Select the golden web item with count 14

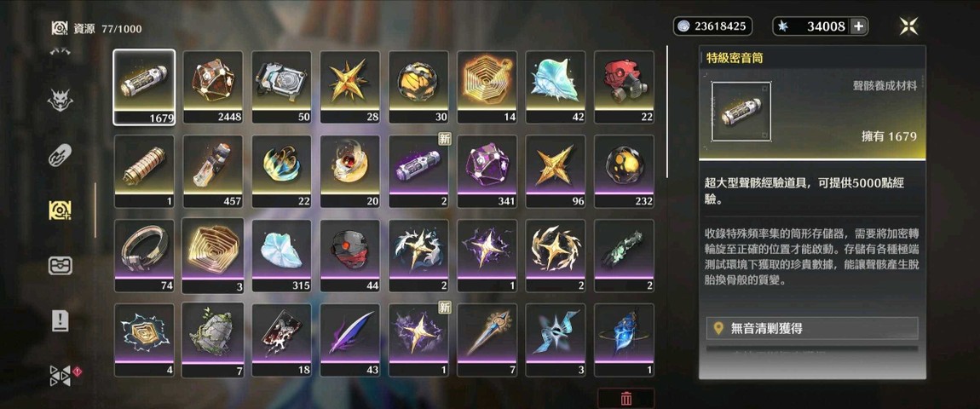(x=487, y=88)
